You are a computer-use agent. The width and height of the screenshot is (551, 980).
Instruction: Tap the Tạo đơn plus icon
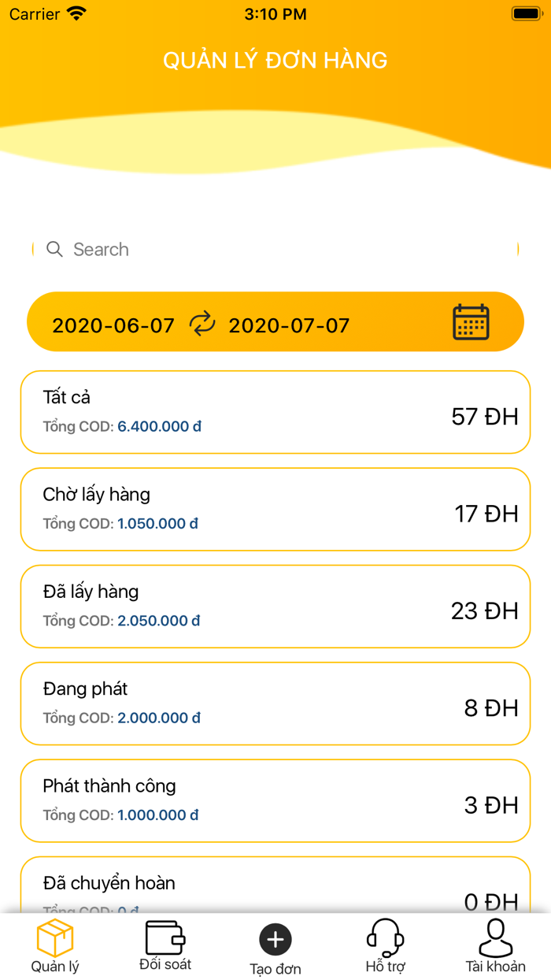pyautogui.click(x=275, y=939)
